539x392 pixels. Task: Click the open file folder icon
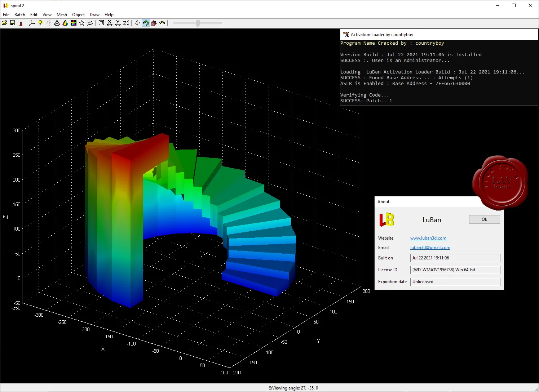[5, 23]
